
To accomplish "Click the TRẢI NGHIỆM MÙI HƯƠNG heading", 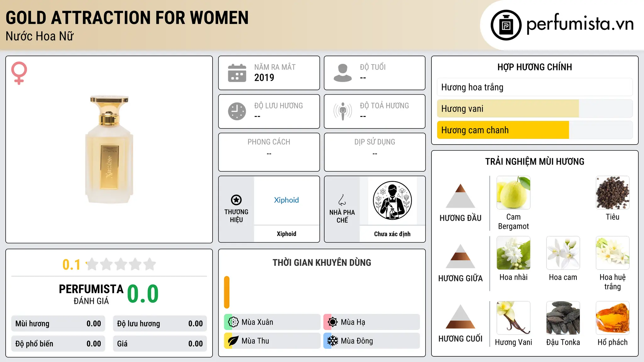I will [x=535, y=162].
